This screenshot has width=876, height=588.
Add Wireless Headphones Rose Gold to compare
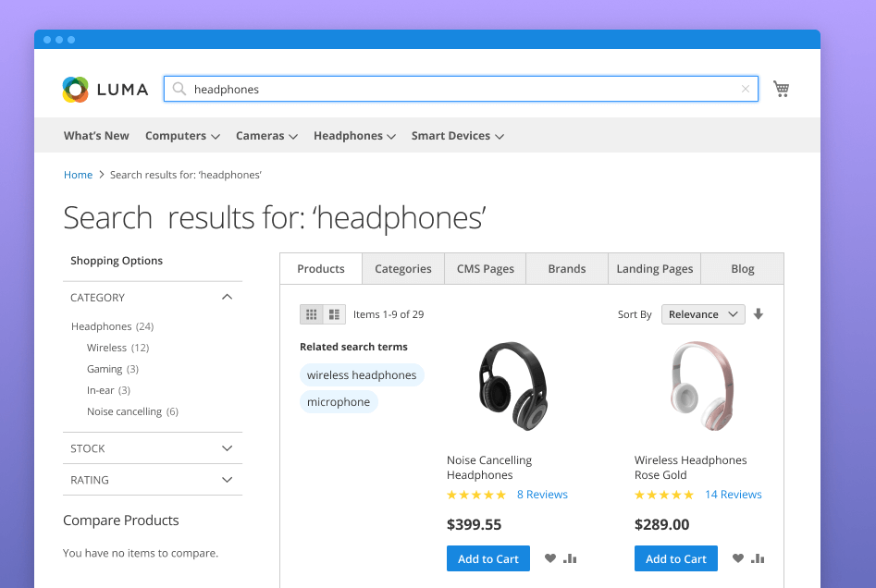pos(758,557)
